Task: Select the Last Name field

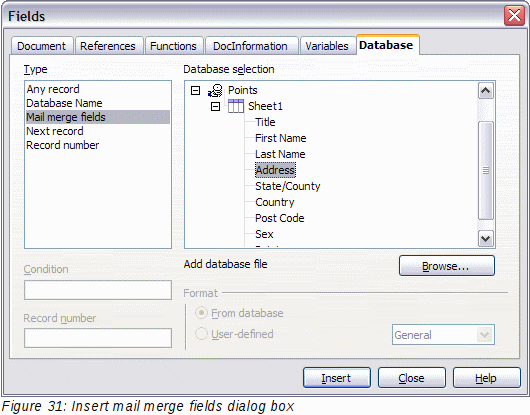Action: point(280,154)
